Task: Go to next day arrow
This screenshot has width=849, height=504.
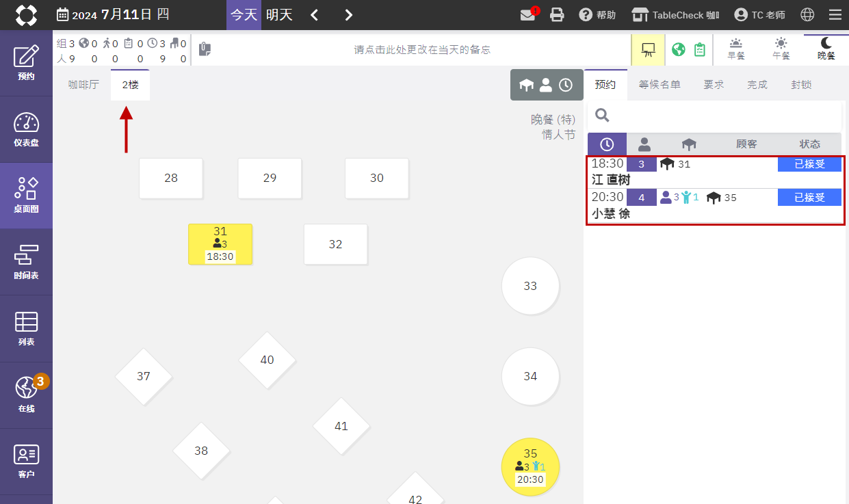Action: 349,15
